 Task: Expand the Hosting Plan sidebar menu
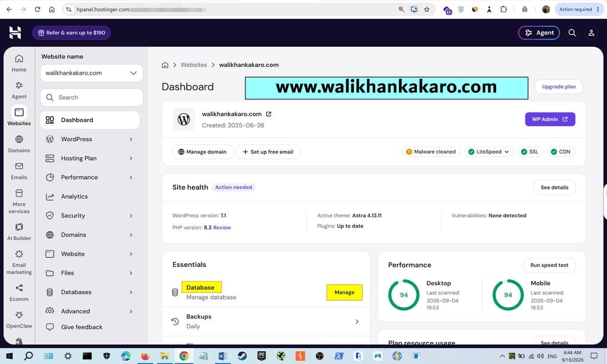131,158
